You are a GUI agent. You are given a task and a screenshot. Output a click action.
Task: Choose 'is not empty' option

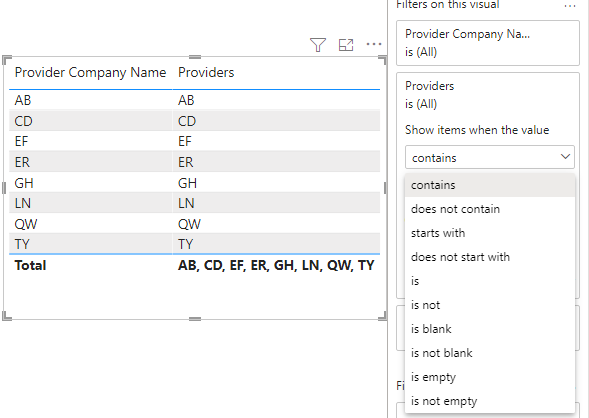click(x=490, y=401)
